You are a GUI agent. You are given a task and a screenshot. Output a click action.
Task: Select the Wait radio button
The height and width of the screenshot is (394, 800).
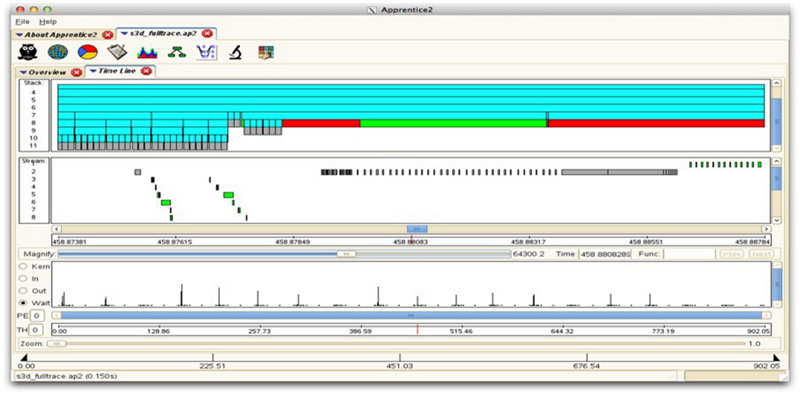click(23, 303)
